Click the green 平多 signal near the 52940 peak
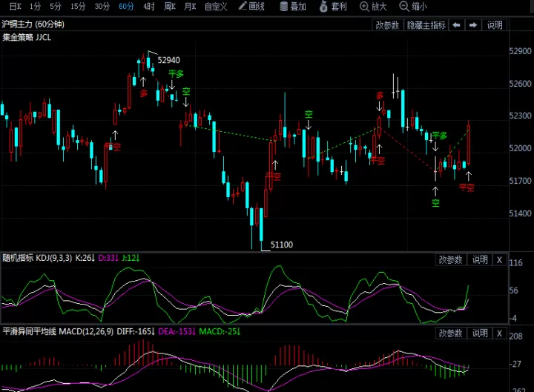 tap(176, 74)
